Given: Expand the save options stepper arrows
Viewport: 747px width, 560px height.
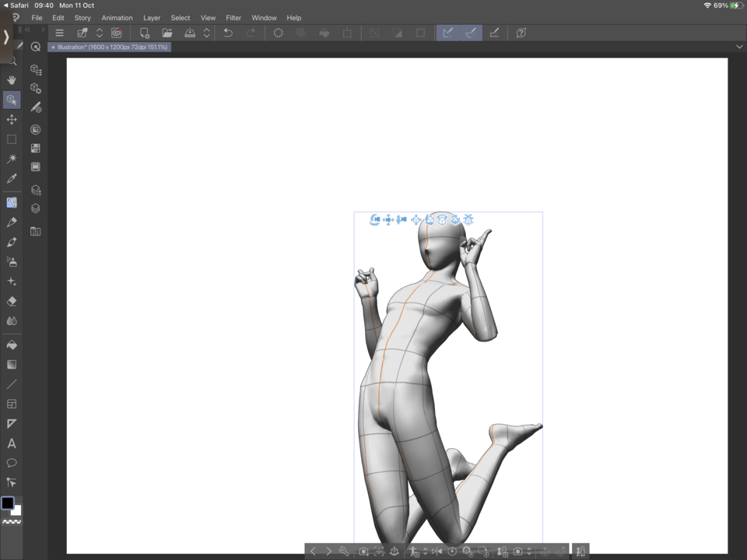Looking at the screenshot, I should click(x=207, y=33).
